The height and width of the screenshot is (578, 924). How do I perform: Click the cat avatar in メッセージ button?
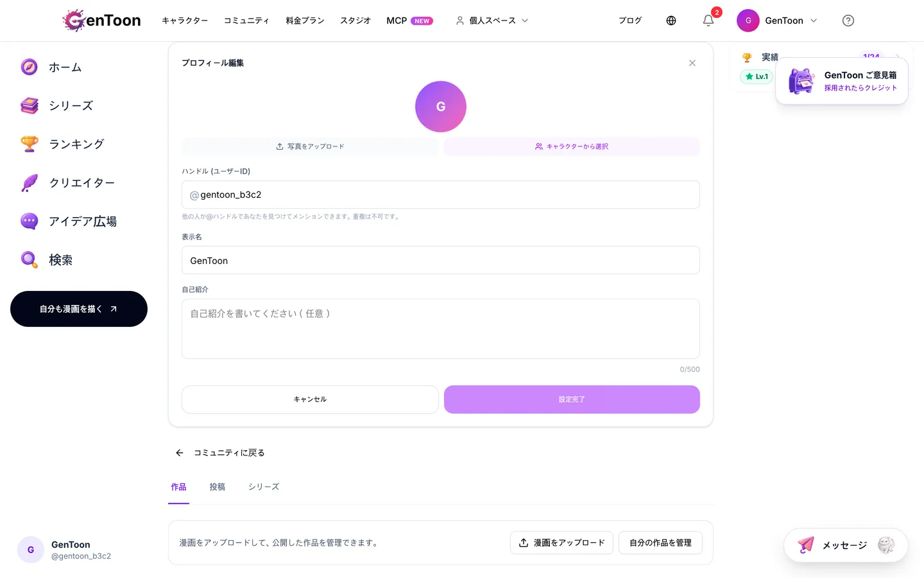click(x=886, y=545)
